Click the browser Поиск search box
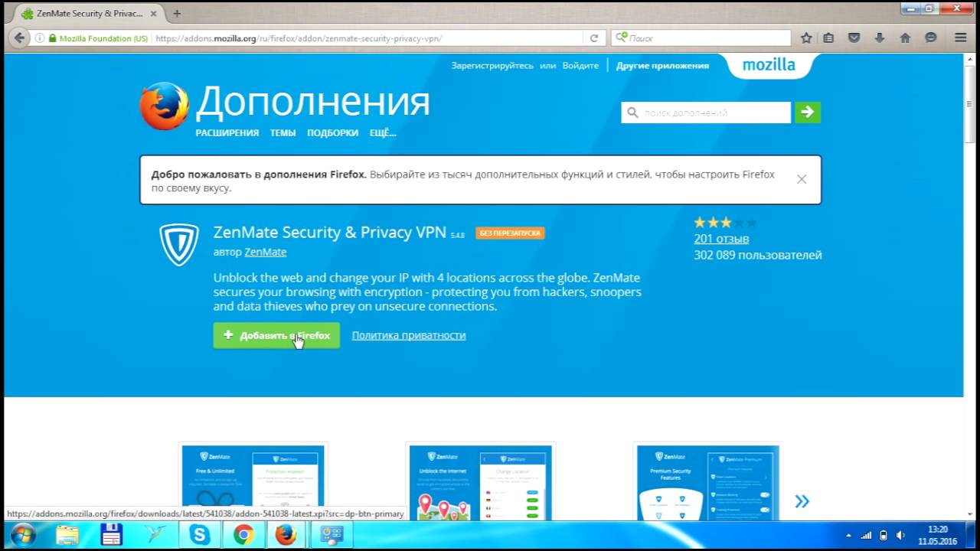 pos(701,37)
